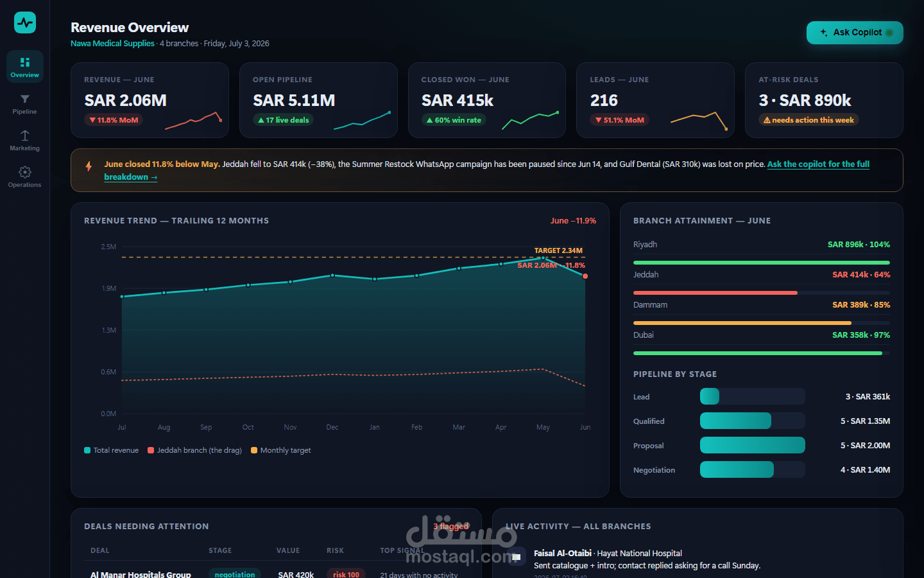The width and height of the screenshot is (924, 578).
Task: Click the lightning bolt alert icon
Action: (89, 166)
